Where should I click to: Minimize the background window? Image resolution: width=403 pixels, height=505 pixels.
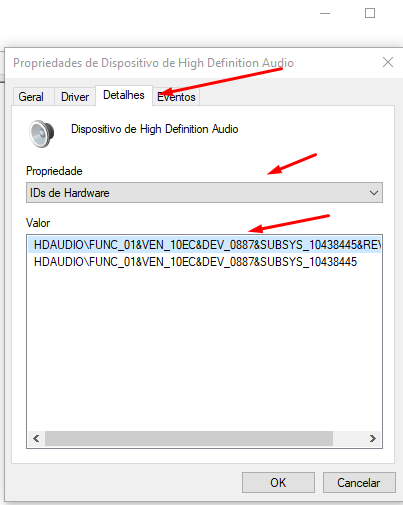[x=325, y=13]
